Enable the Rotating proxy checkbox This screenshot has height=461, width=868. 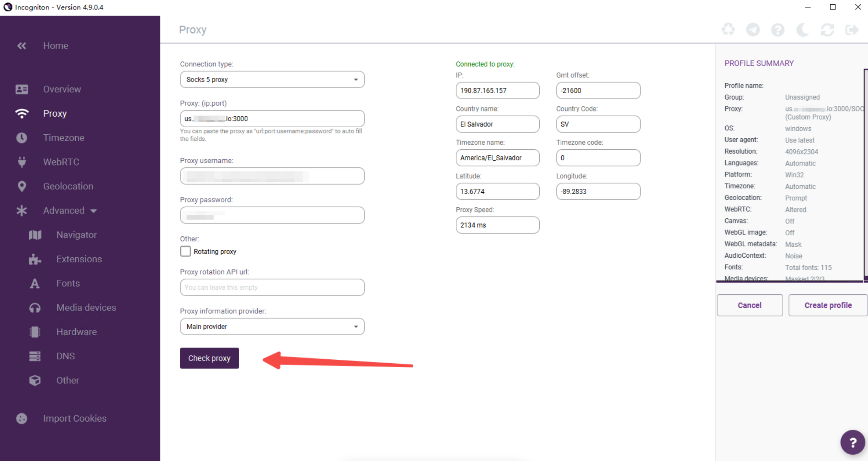coord(185,251)
